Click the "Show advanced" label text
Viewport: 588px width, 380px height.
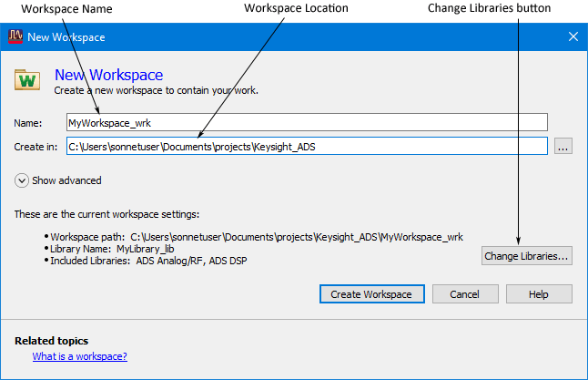point(66,180)
